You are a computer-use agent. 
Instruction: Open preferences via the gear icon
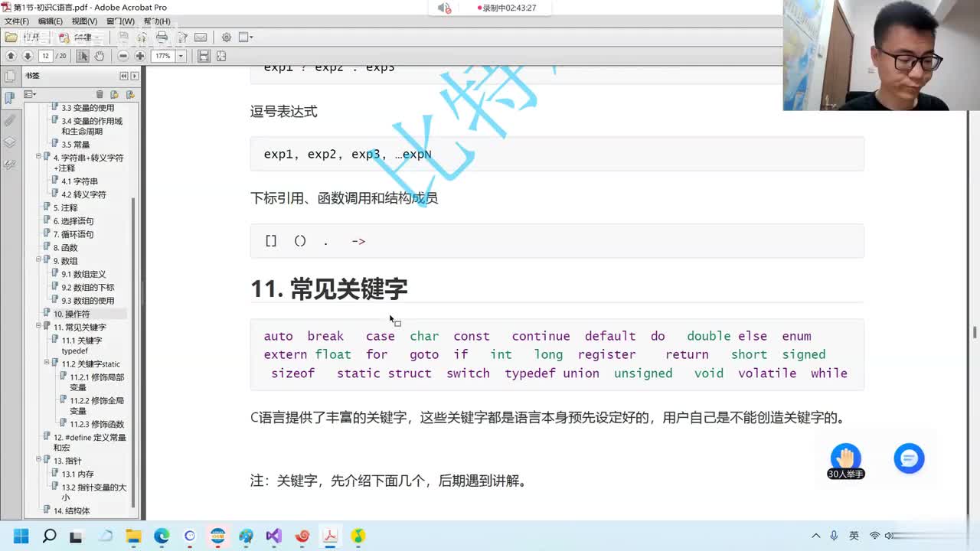coord(226,37)
